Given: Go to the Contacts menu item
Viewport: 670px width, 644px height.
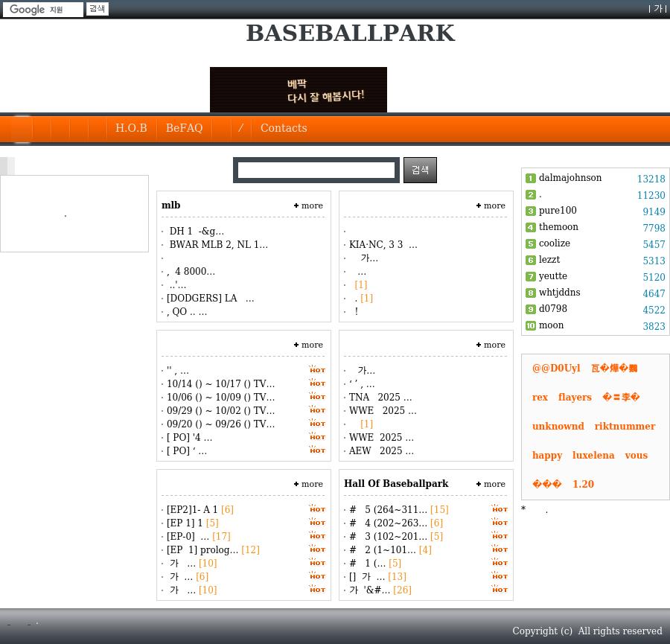Looking at the screenshot, I should [x=284, y=128].
